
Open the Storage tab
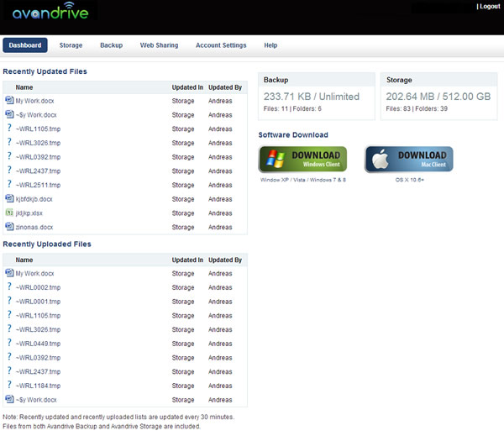[x=71, y=45]
